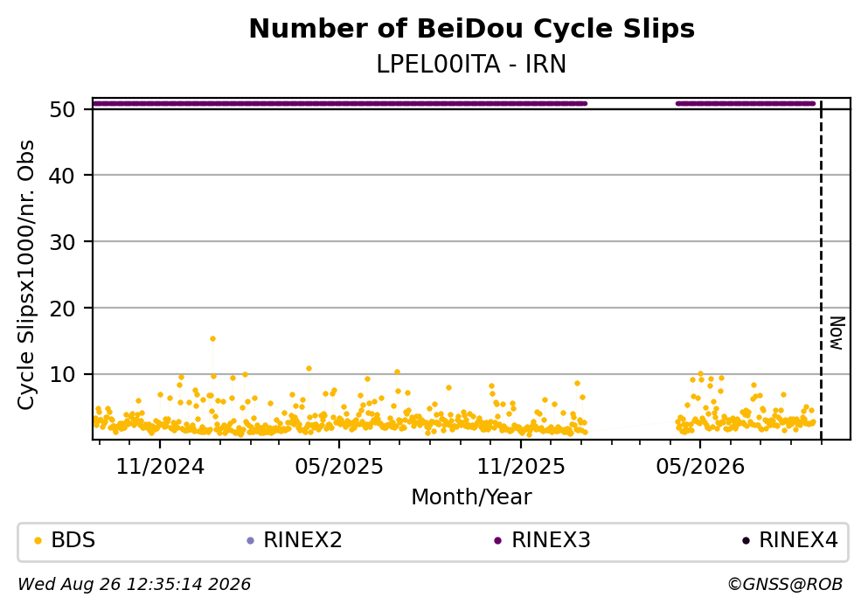This screenshot has height=611, width=868.
Task: Select the RINEX3 legend label
Action: (x=551, y=540)
